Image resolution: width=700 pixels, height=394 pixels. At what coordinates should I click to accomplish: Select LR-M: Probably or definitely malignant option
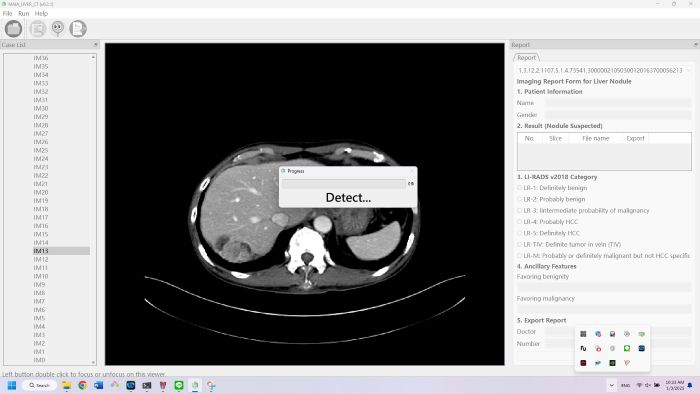(x=604, y=256)
